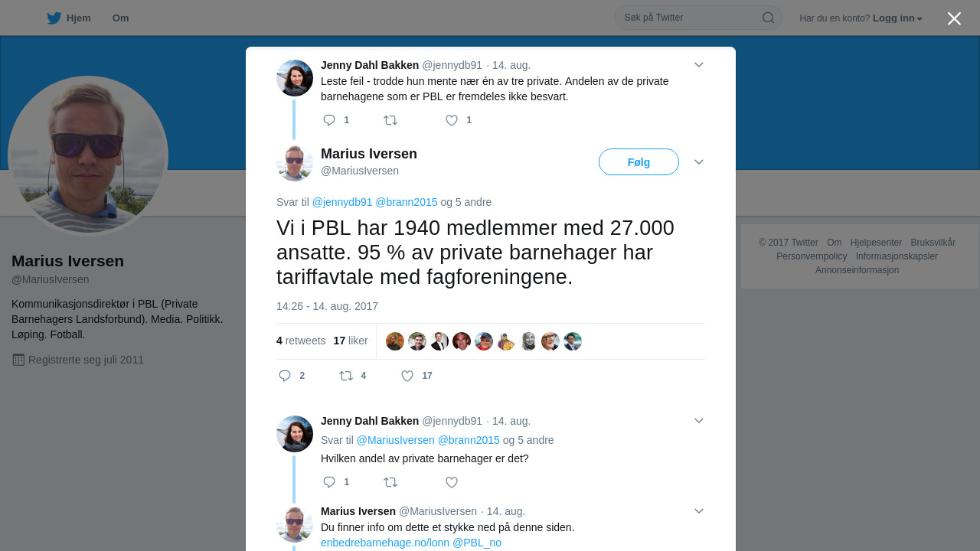Screen dimensions: 980x551
Task: Open options chevron on main tweet
Action: 699,162
